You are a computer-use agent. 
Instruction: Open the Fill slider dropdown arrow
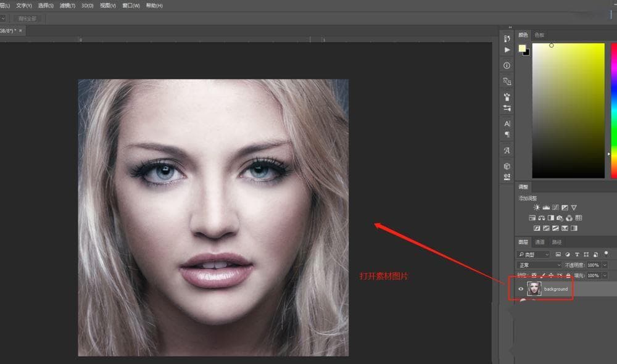[605, 275]
